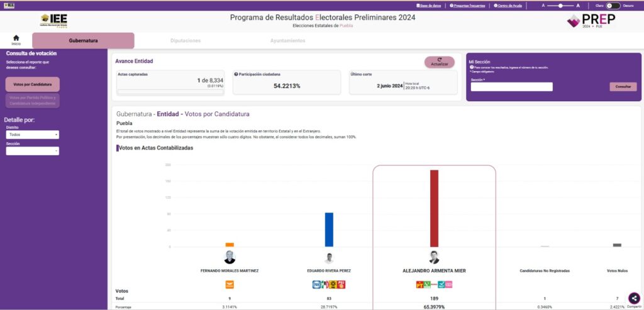Click the Movimiento Ciudadano party logo

(x=230, y=284)
